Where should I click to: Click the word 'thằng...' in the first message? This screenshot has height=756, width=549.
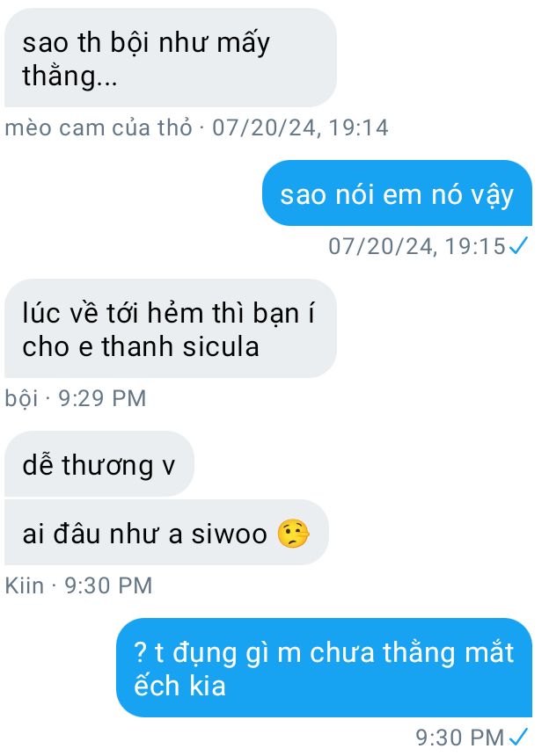(70, 76)
